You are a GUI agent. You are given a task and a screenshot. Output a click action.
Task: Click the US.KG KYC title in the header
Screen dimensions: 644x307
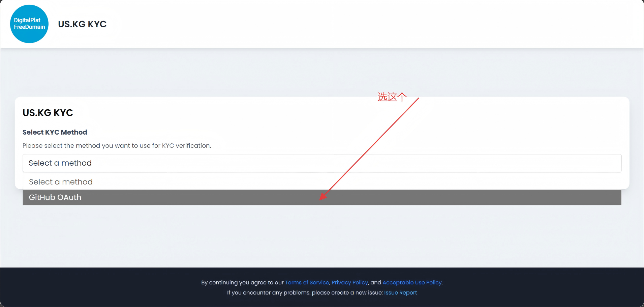coord(82,24)
